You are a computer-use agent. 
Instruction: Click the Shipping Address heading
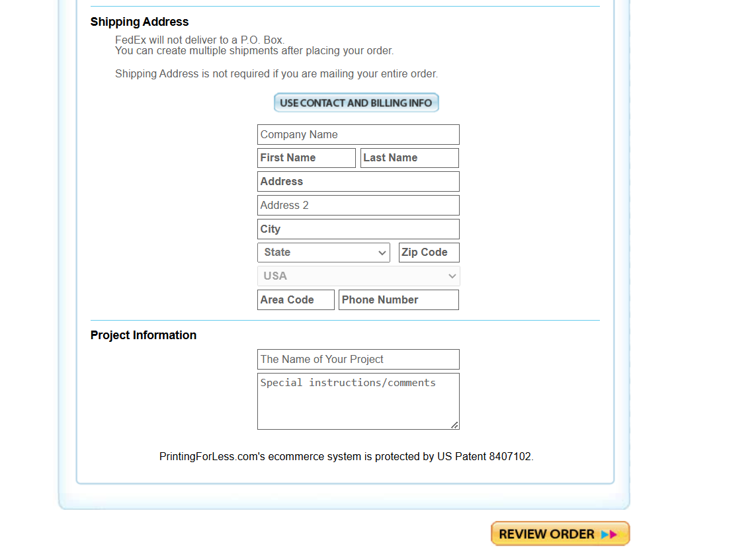140,22
